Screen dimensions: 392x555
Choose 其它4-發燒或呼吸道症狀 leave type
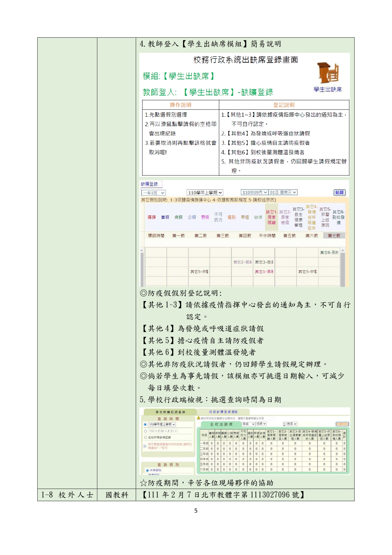click(x=312, y=217)
